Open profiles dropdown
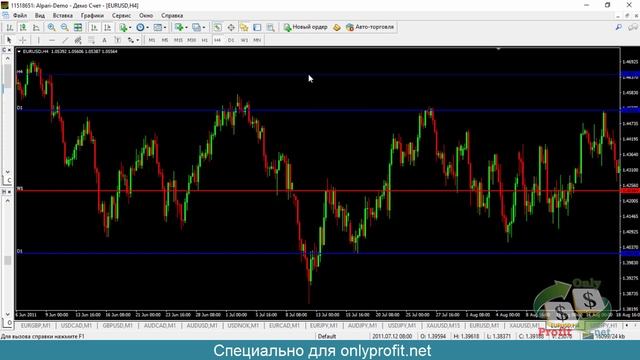 point(199,27)
